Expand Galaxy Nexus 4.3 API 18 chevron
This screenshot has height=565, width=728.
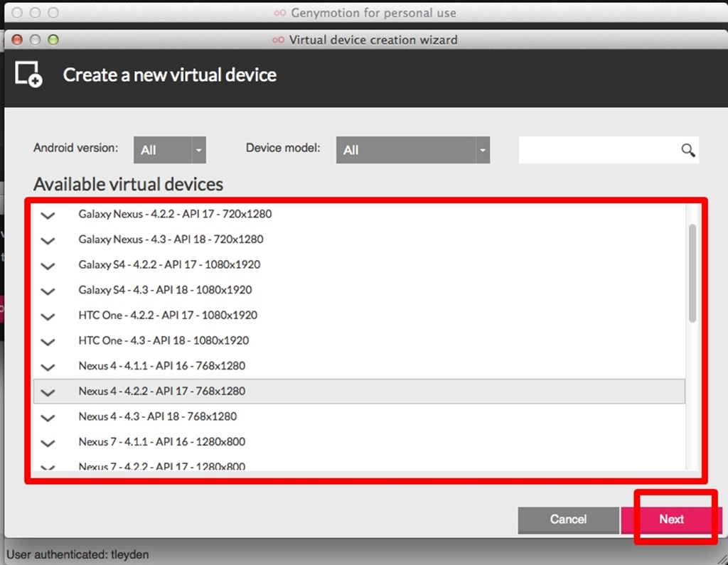tap(48, 240)
